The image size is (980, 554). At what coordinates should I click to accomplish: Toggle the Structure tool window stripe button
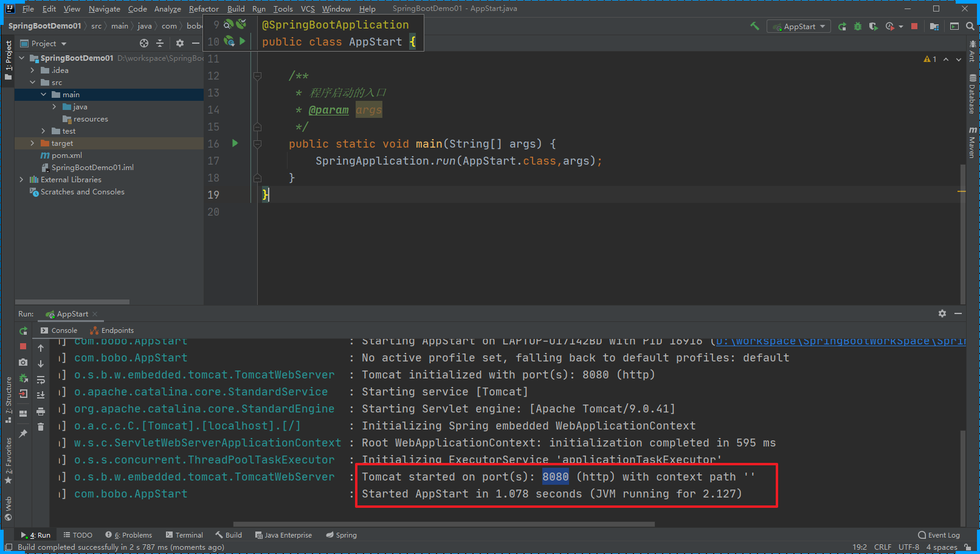coord(9,399)
